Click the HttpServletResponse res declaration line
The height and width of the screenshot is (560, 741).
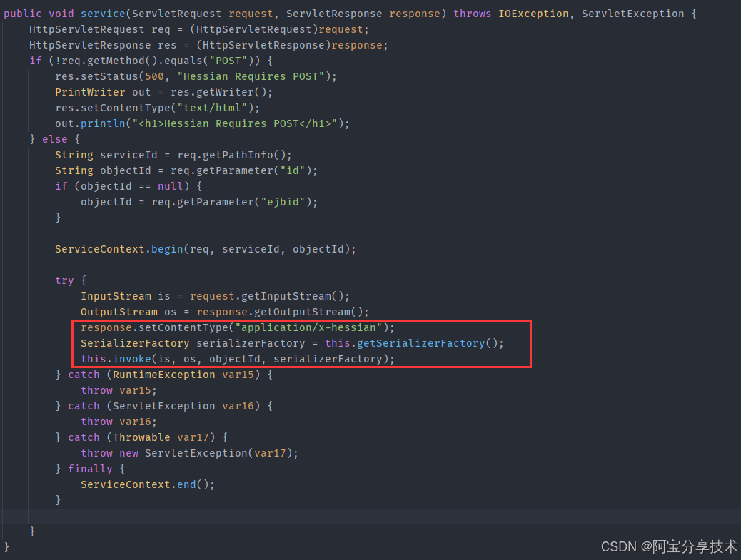pos(208,45)
